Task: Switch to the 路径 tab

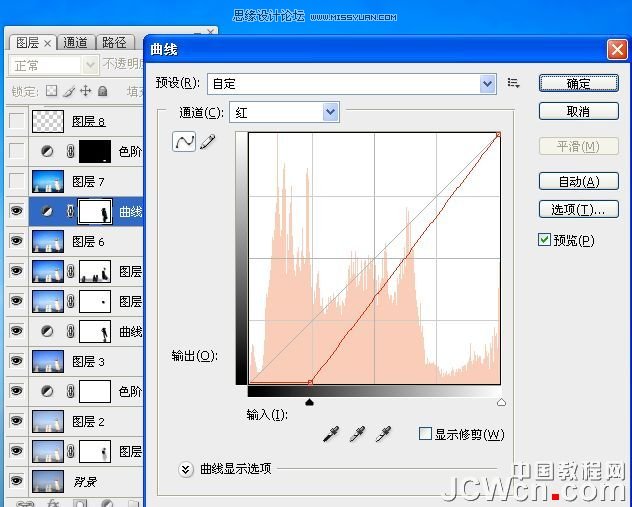Action: point(114,42)
